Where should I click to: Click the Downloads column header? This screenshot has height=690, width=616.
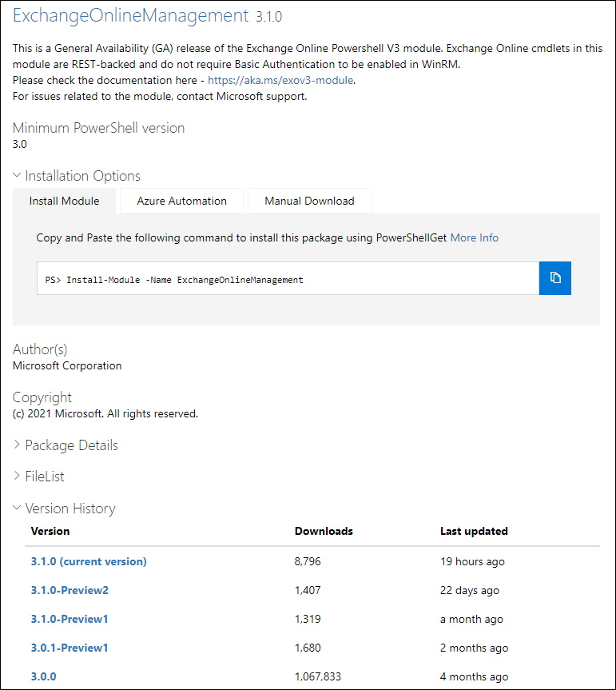coord(324,531)
